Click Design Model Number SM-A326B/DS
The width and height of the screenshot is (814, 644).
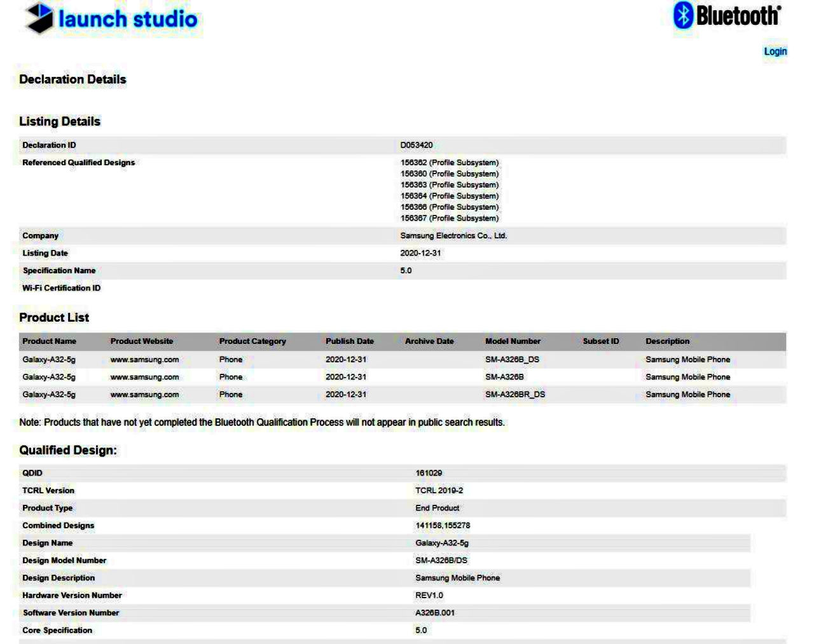click(x=441, y=561)
